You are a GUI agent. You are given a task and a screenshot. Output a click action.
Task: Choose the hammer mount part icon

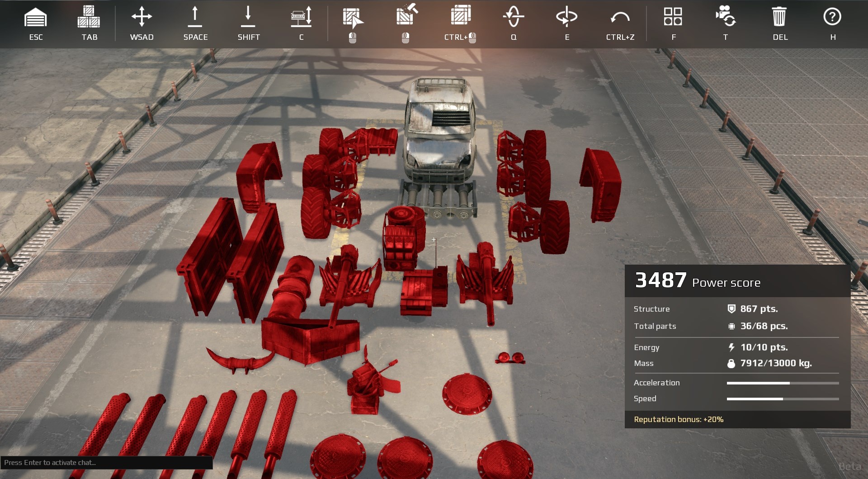(x=406, y=16)
